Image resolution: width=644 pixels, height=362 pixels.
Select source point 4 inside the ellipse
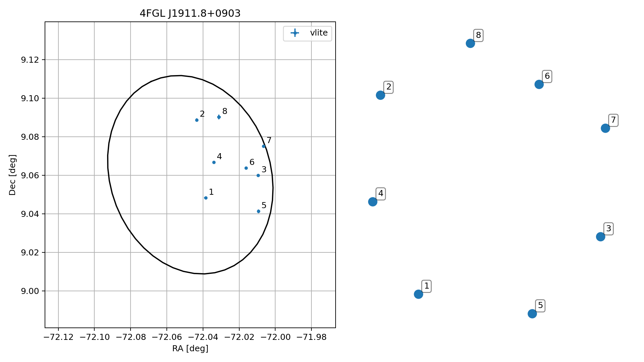click(214, 162)
